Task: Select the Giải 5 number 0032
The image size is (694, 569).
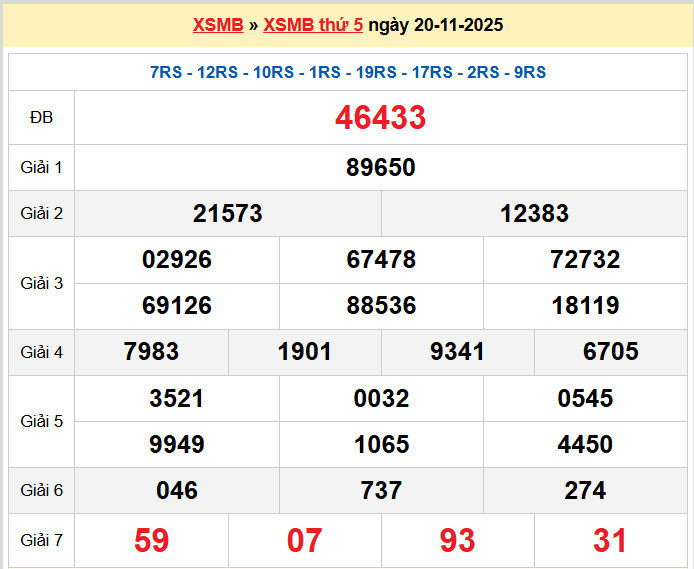Action: [381, 399]
